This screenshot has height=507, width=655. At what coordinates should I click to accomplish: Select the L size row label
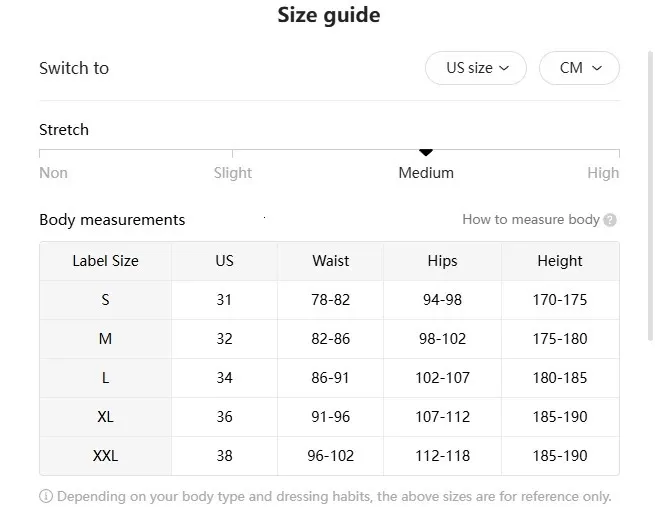[105, 378]
